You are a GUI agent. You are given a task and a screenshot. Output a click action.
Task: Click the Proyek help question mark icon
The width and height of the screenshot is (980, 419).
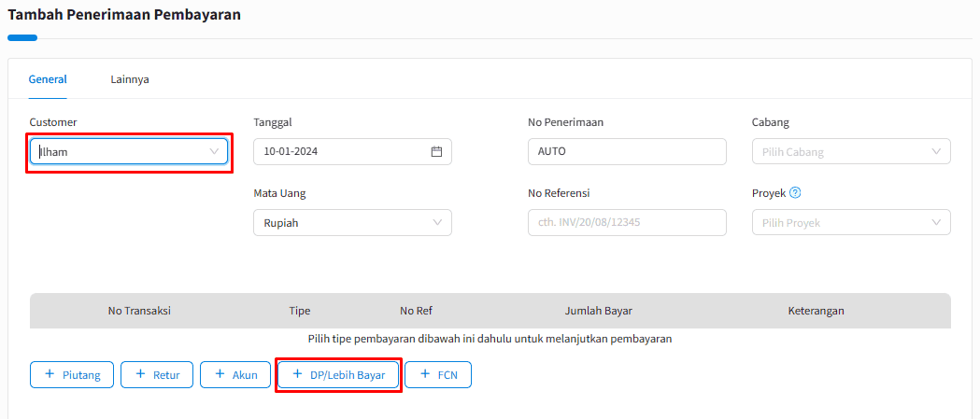(x=795, y=192)
